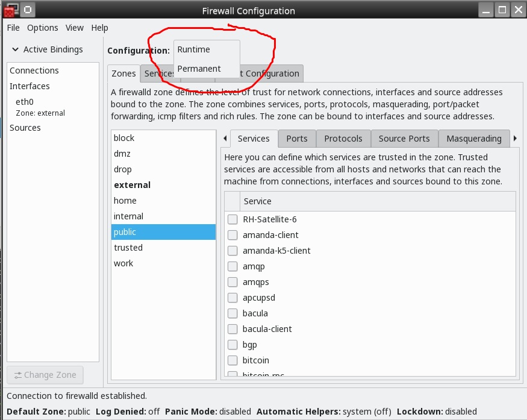Tick the bgp service checkbox
The height and width of the screenshot is (420, 527).
click(232, 345)
